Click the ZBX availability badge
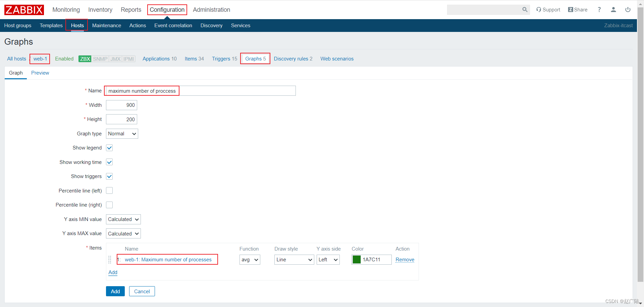The height and width of the screenshot is (307, 644). [85, 59]
